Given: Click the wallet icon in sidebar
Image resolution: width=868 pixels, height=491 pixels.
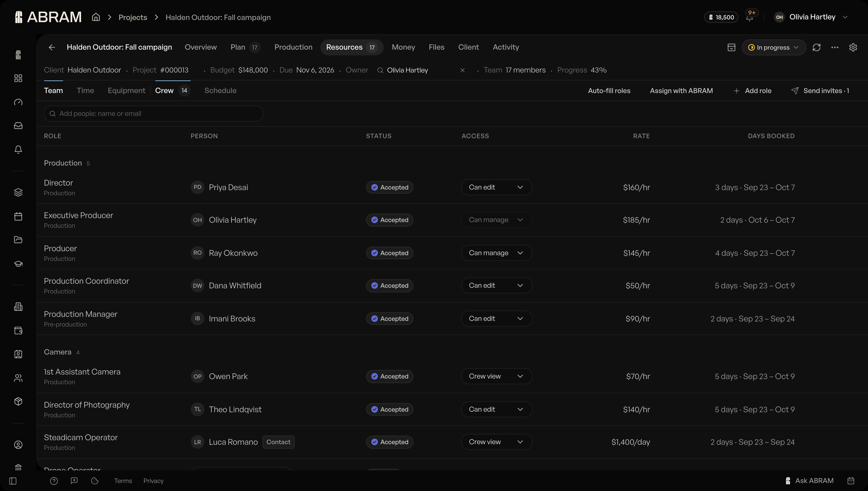Looking at the screenshot, I should tap(18, 331).
